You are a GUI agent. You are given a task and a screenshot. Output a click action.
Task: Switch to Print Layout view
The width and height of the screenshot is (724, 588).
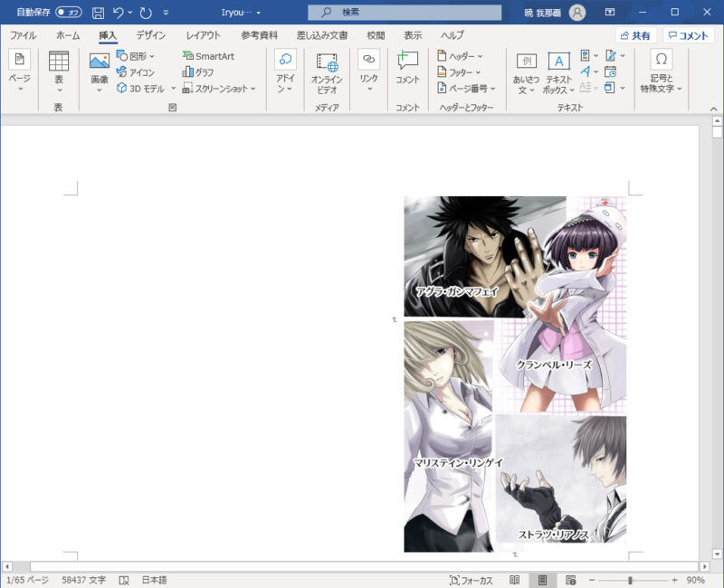point(542,580)
